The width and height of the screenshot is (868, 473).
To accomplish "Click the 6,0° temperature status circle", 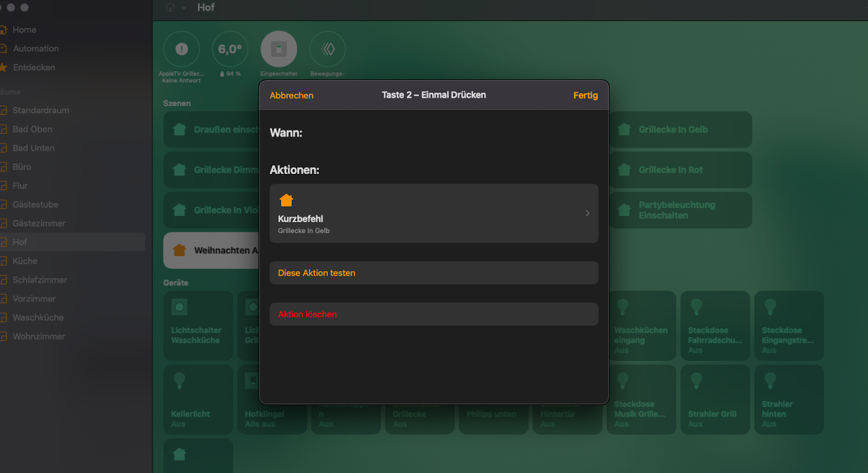I will tap(230, 49).
